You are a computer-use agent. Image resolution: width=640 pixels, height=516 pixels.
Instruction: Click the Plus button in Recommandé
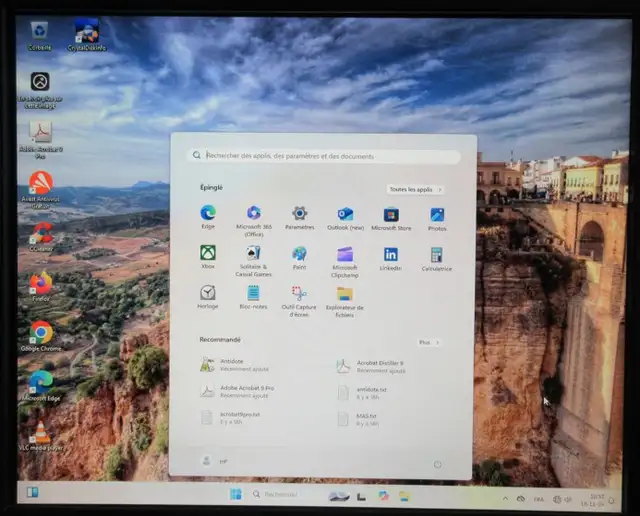tap(429, 342)
